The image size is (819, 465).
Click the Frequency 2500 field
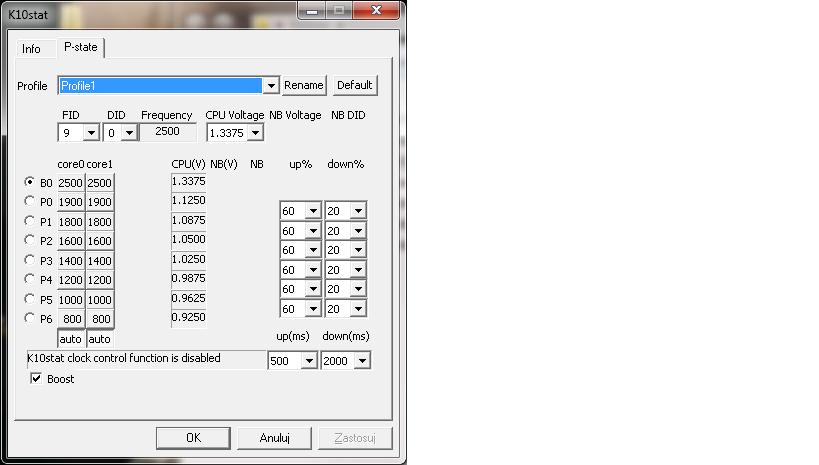click(168, 132)
